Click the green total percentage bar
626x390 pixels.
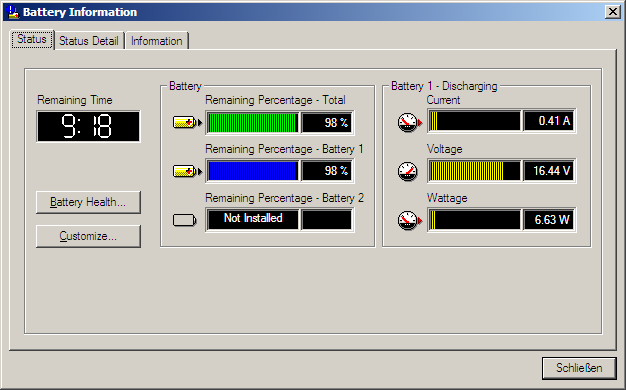pyautogui.click(x=253, y=123)
